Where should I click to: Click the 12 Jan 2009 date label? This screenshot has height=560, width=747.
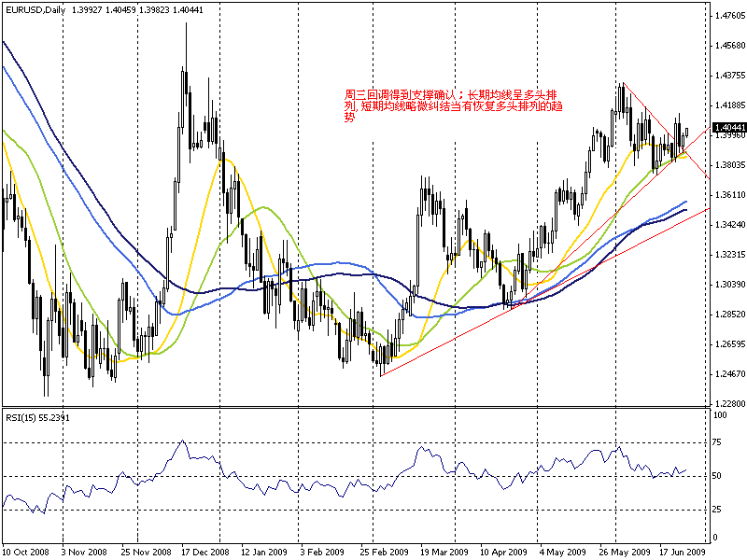(264, 552)
